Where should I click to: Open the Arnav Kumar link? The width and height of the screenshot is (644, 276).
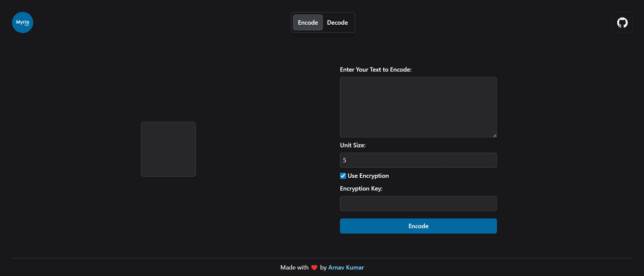346,267
